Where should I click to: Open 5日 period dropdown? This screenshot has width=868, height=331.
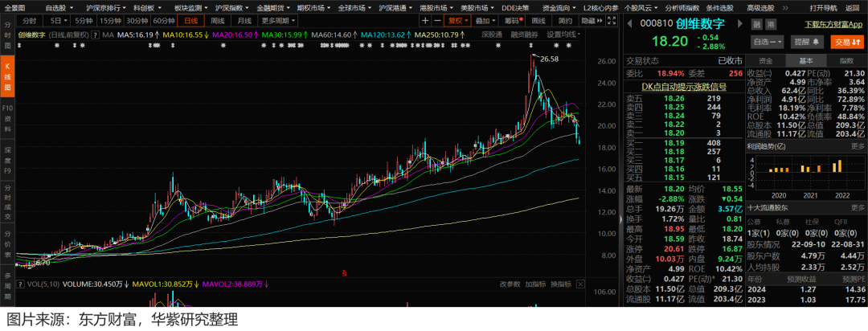point(57,20)
